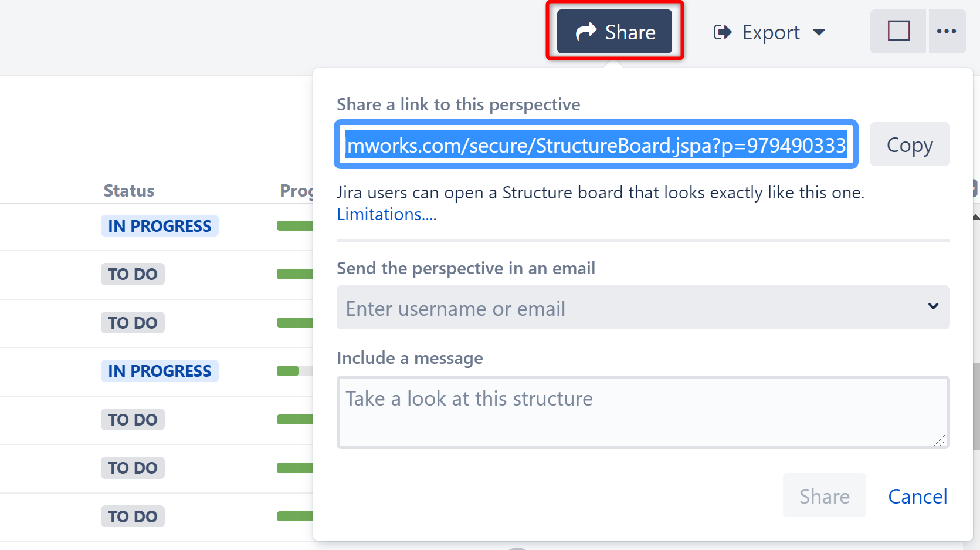980x550 pixels.
Task: Open the Limitations link
Action: [x=386, y=215]
